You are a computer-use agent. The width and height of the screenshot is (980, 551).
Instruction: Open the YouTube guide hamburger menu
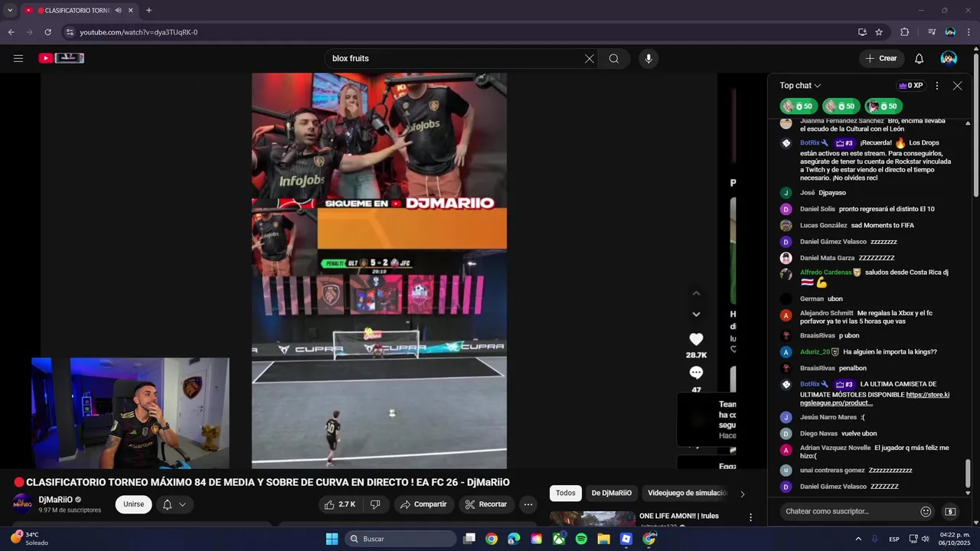point(18,58)
